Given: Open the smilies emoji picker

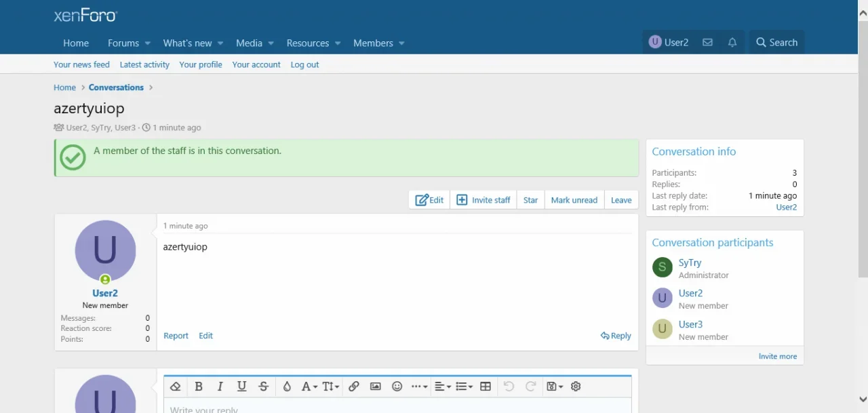Looking at the screenshot, I should 397,387.
